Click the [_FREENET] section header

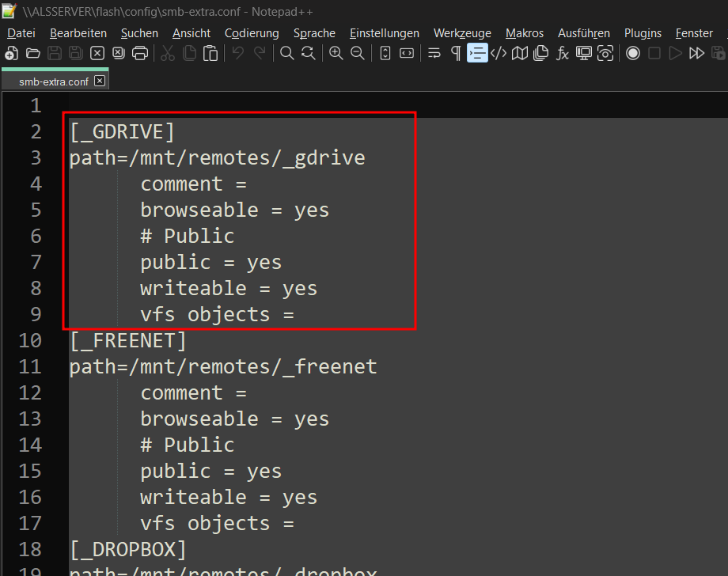click(x=127, y=341)
